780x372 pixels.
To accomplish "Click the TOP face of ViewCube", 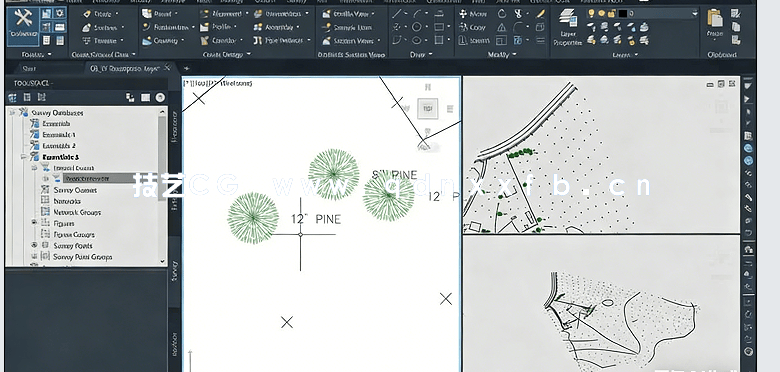I will (427, 108).
